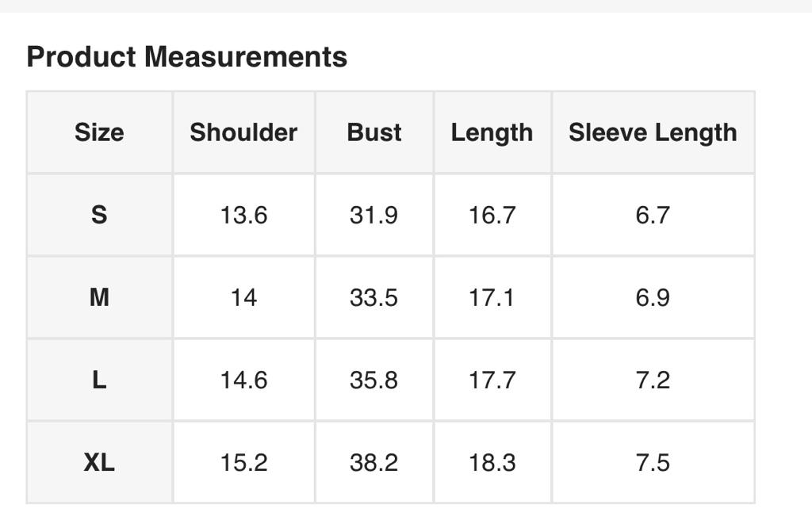Click the S size row label
812x516 pixels.
pos(99,215)
